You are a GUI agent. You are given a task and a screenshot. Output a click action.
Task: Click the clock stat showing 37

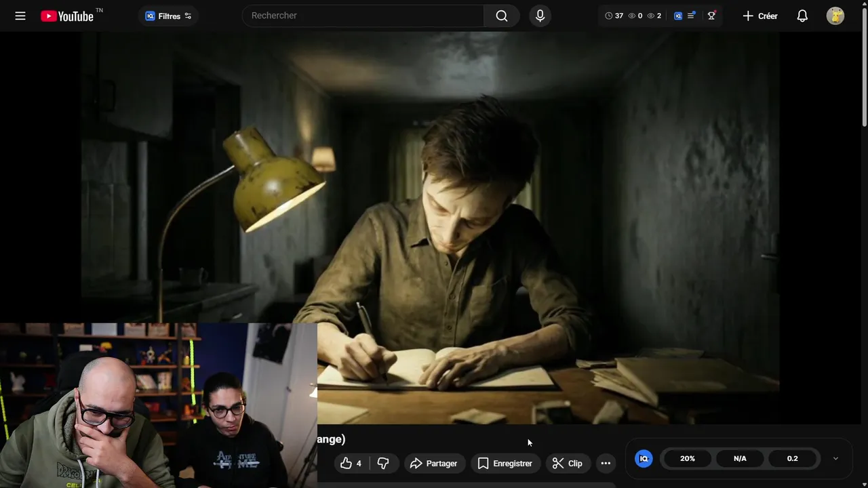click(x=614, y=16)
